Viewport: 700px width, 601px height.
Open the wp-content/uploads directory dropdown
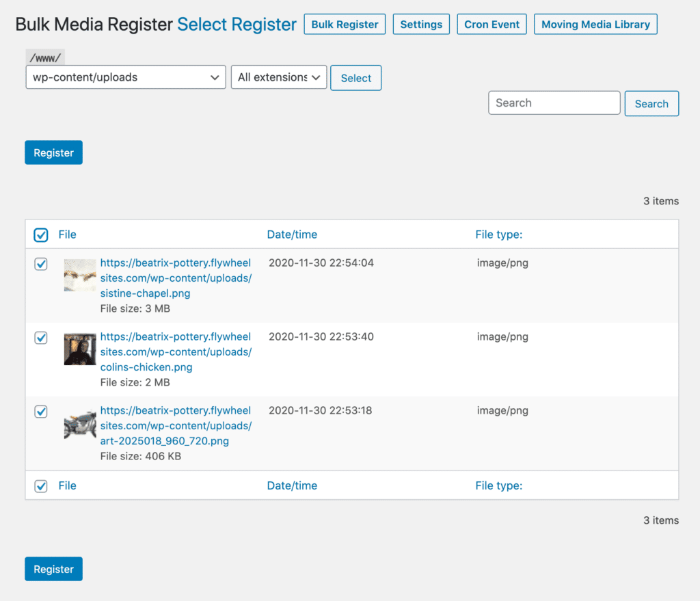point(125,77)
